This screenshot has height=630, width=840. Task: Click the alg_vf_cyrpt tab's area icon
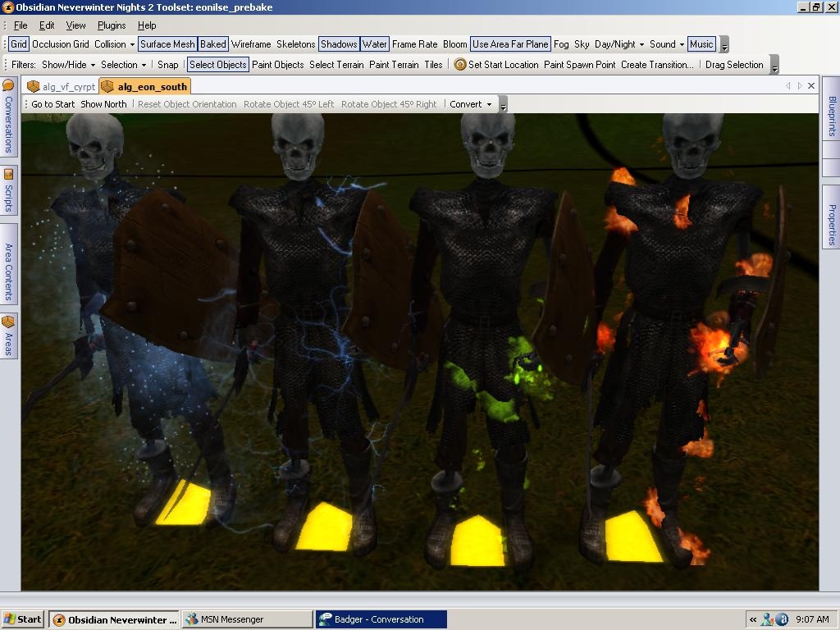click(34, 86)
